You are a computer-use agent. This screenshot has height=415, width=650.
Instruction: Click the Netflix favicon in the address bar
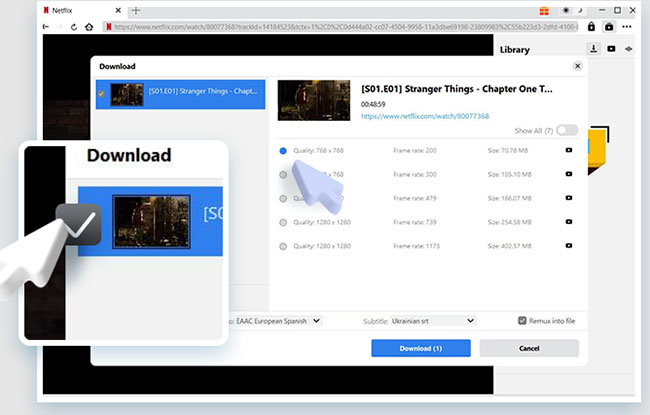(109, 27)
